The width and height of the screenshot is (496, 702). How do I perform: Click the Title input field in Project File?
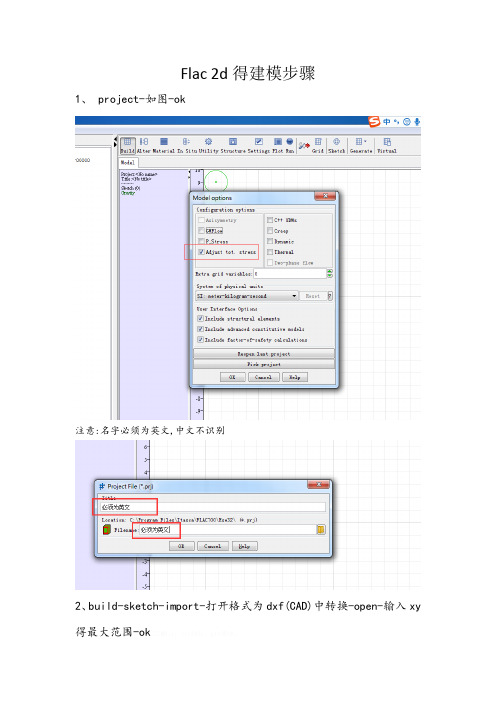click(213, 507)
